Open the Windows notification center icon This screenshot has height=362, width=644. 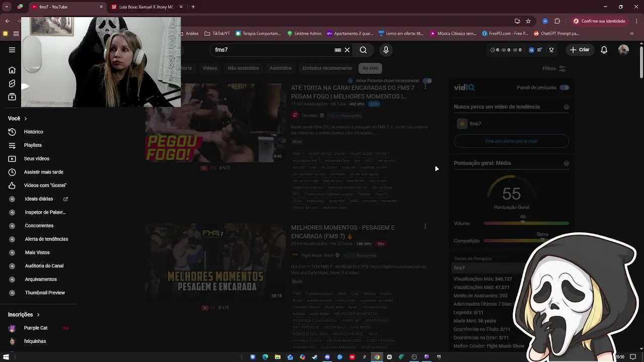[x=633, y=357]
